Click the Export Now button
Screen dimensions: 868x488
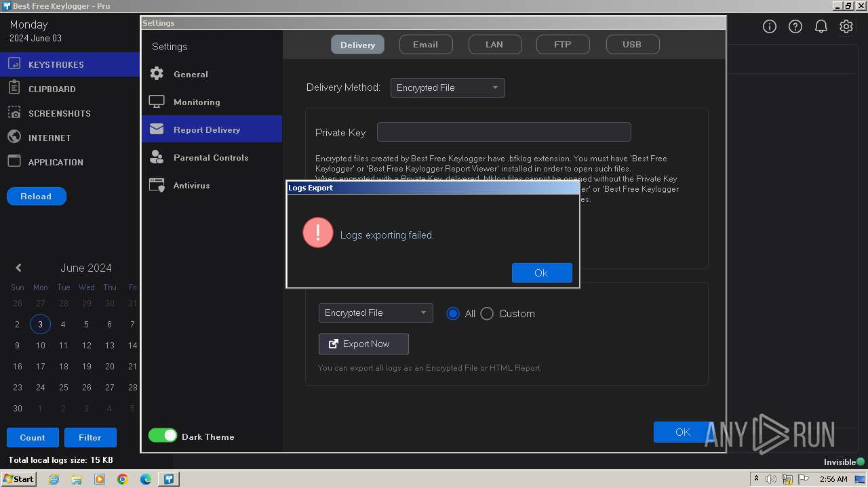pyautogui.click(x=363, y=344)
